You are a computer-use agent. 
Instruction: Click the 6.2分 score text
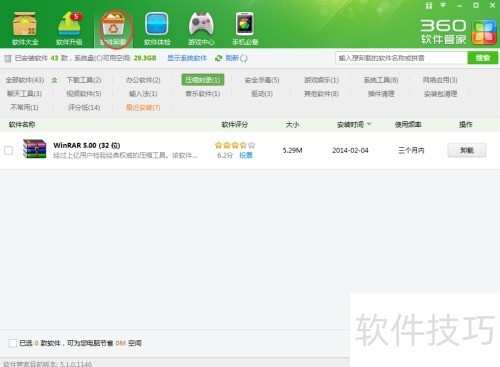click(x=225, y=155)
